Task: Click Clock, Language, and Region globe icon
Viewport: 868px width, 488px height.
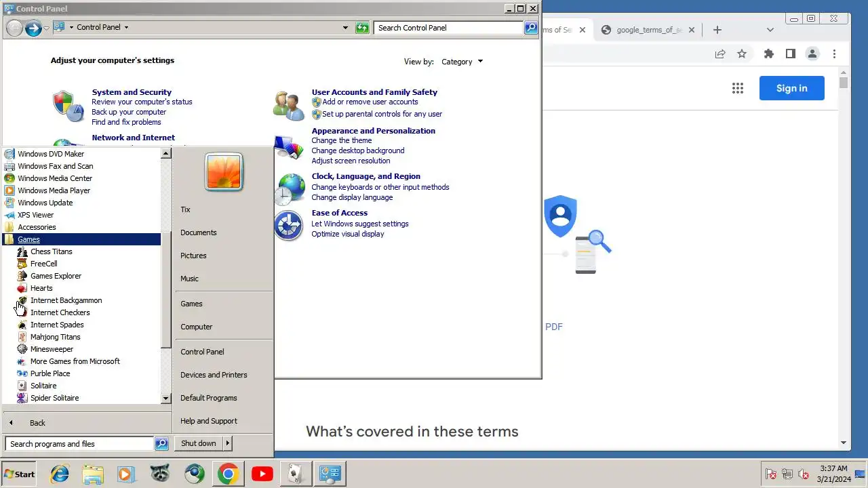Action: pos(289,189)
